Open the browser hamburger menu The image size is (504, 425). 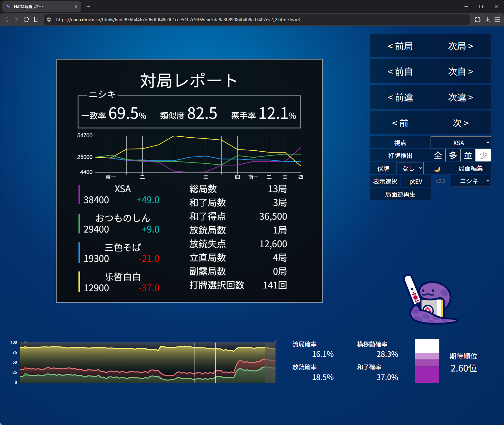pos(497,20)
